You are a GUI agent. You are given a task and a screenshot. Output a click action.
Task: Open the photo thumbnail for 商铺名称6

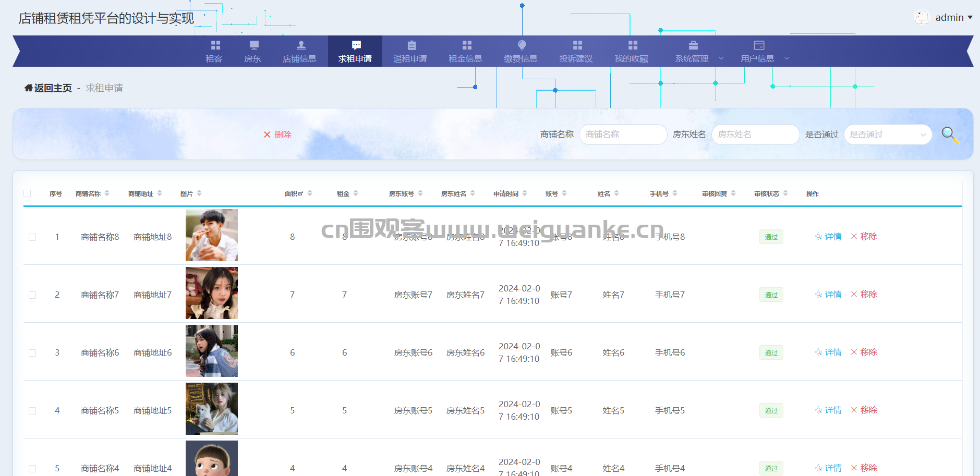point(212,351)
